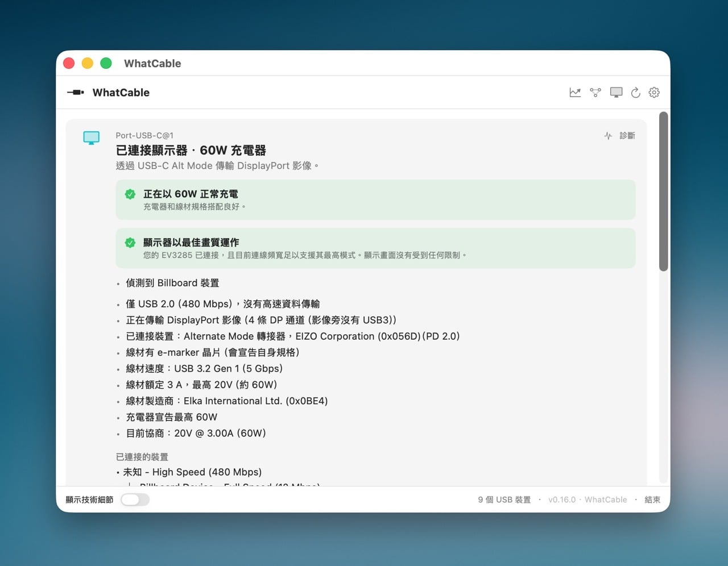Click the 偵測到 Billboard 裝置 line
The width and height of the screenshot is (728, 566).
click(172, 283)
